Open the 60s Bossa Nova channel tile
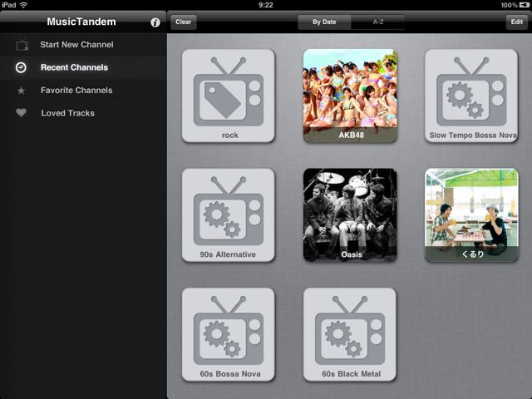This screenshot has width=532, height=399. tap(229, 334)
